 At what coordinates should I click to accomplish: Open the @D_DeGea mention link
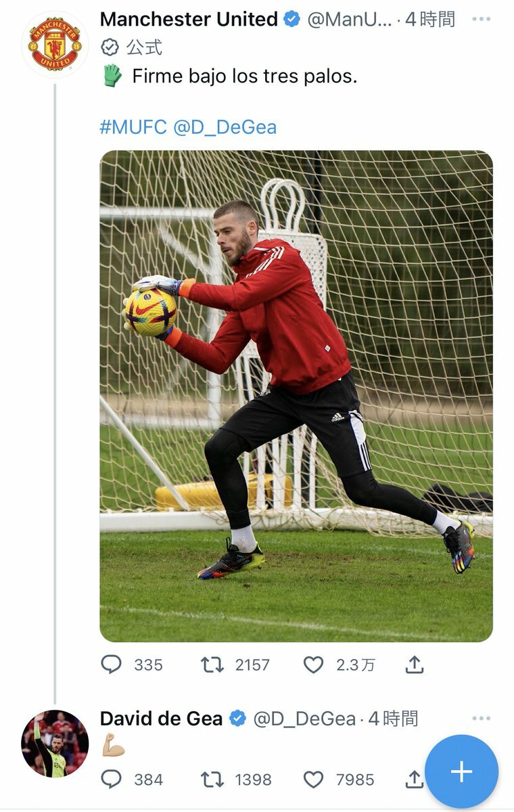(225, 127)
